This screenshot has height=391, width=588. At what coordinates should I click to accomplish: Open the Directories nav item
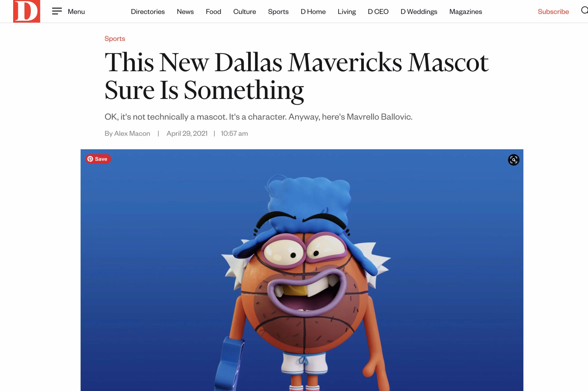coord(148,12)
